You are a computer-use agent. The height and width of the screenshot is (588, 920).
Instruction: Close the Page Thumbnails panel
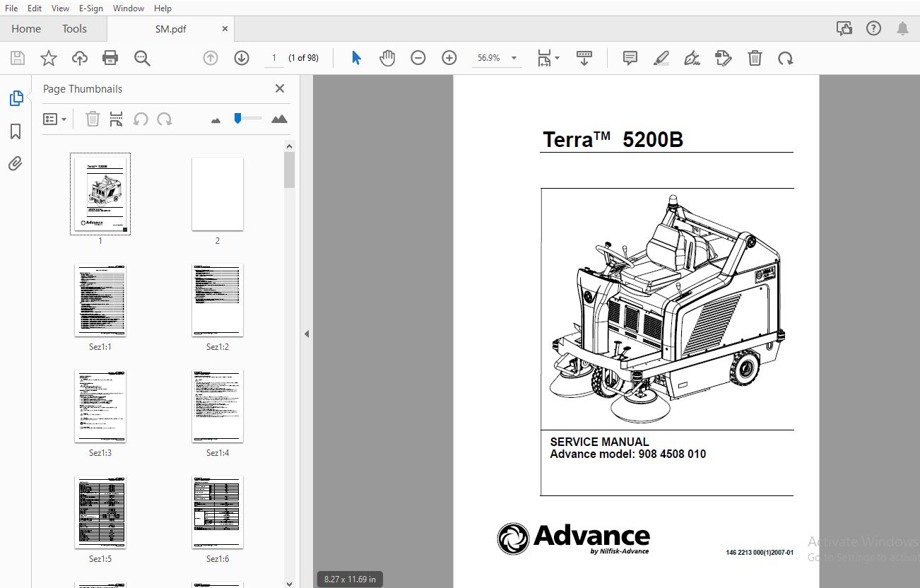[x=280, y=88]
